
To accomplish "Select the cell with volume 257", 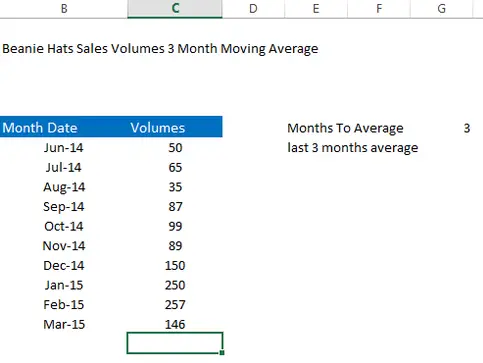I will point(175,304).
